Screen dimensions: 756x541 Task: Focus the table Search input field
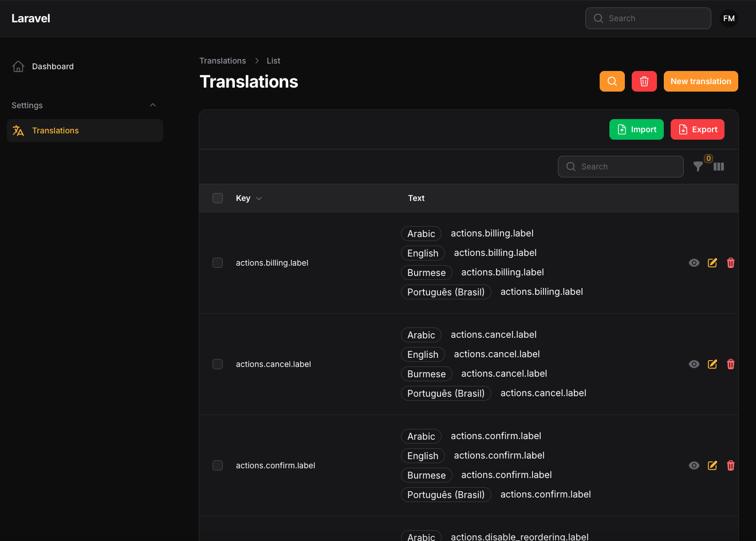click(x=621, y=167)
